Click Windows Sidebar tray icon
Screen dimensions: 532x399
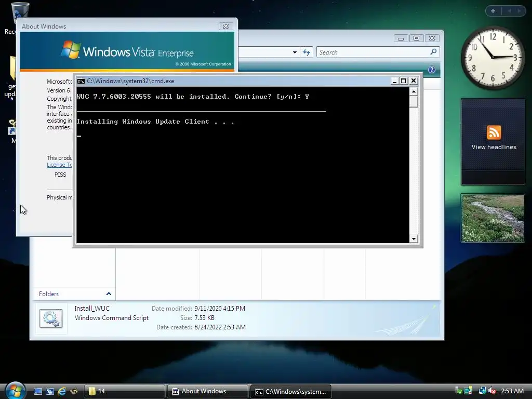coord(468,391)
